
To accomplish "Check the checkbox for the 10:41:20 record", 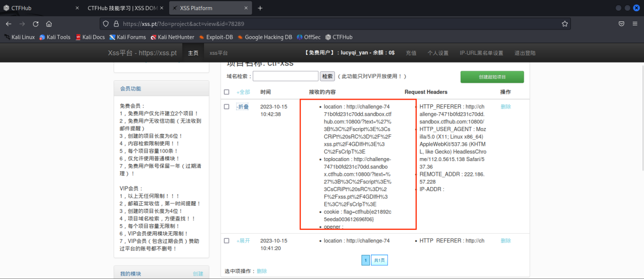I will tap(227, 240).
